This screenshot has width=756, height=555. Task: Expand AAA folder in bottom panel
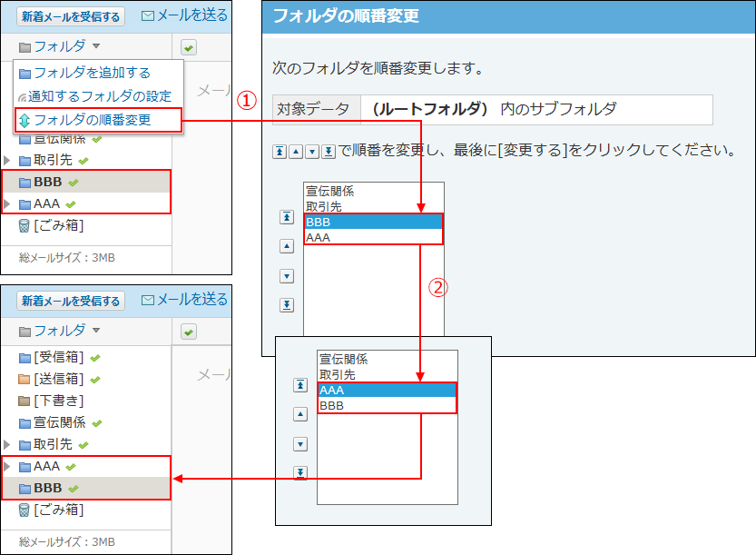tap(6, 466)
